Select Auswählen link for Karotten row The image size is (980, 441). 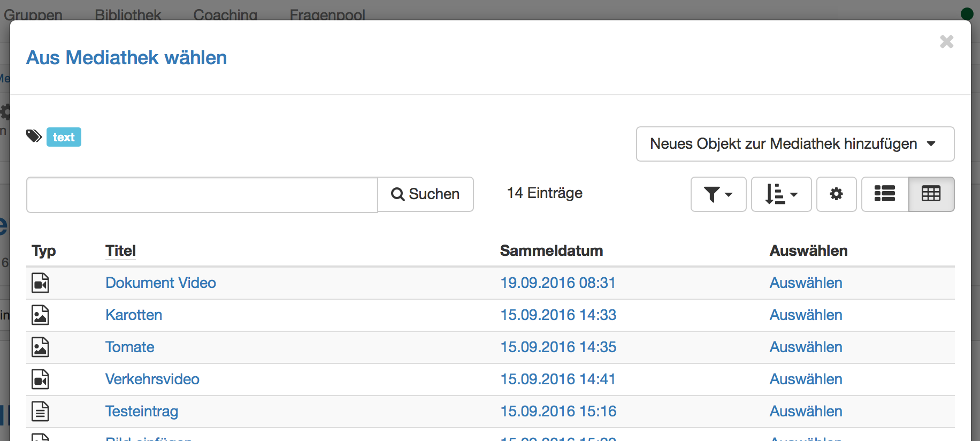(x=806, y=315)
